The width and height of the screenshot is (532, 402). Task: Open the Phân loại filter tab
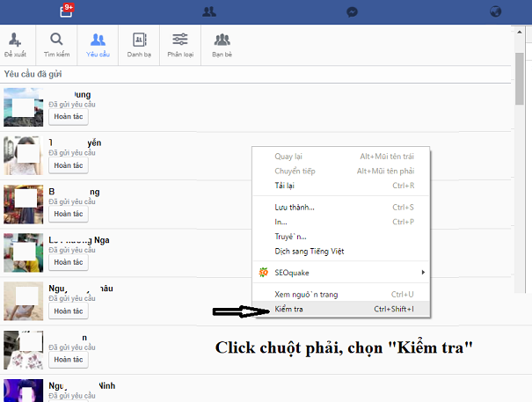pos(180,45)
